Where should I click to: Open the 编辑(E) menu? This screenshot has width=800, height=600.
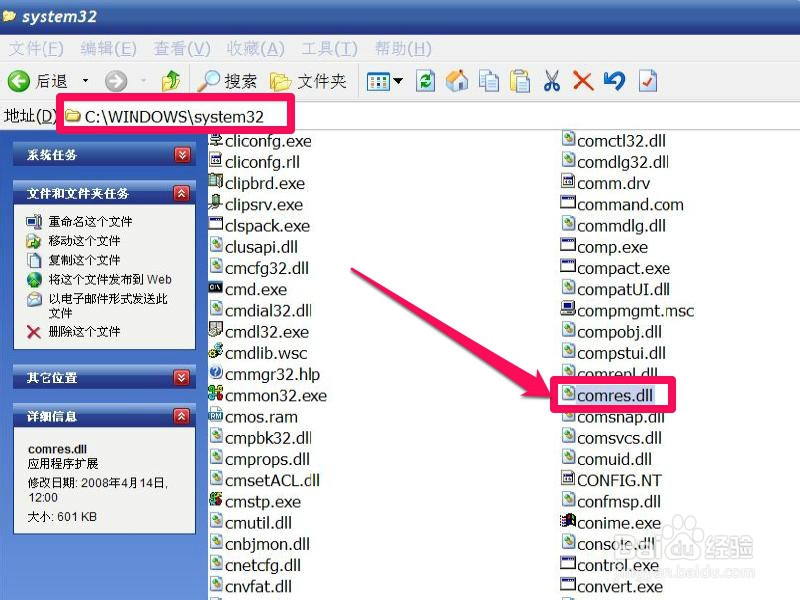(x=108, y=48)
